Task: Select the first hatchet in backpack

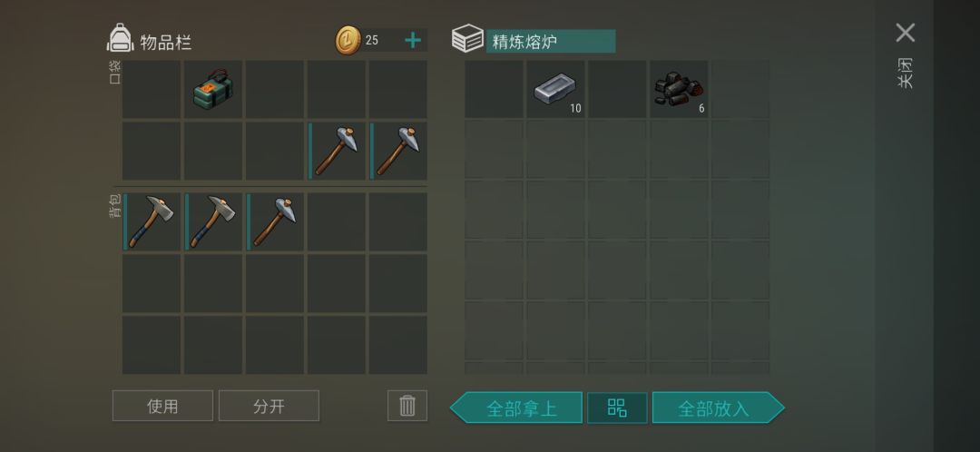Action: [x=152, y=222]
